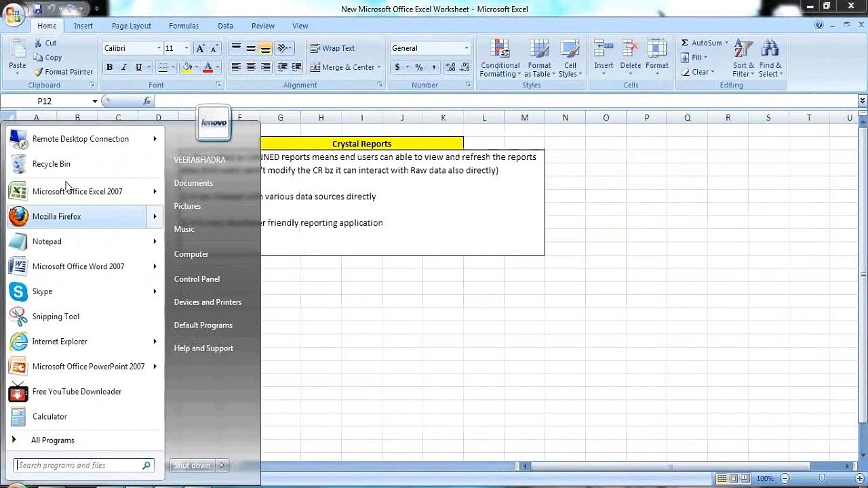Toggle Top Align vertical alignment
868x488 pixels.
[236, 48]
